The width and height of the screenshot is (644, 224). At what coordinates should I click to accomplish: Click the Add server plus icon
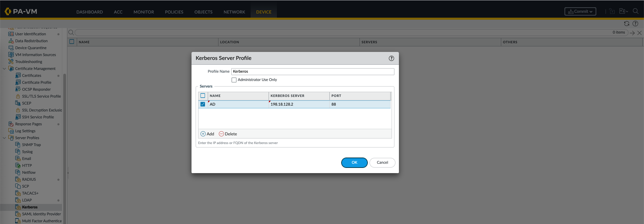203,134
